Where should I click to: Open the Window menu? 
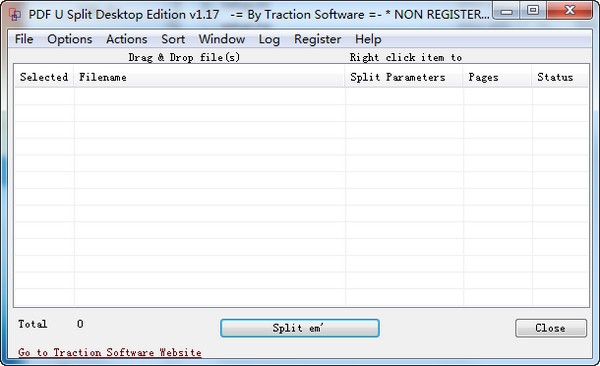click(222, 39)
